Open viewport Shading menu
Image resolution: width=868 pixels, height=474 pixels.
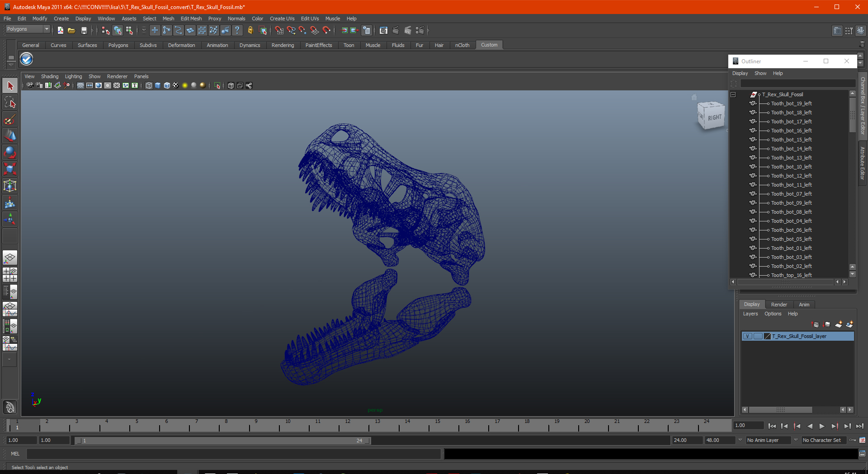(x=50, y=76)
